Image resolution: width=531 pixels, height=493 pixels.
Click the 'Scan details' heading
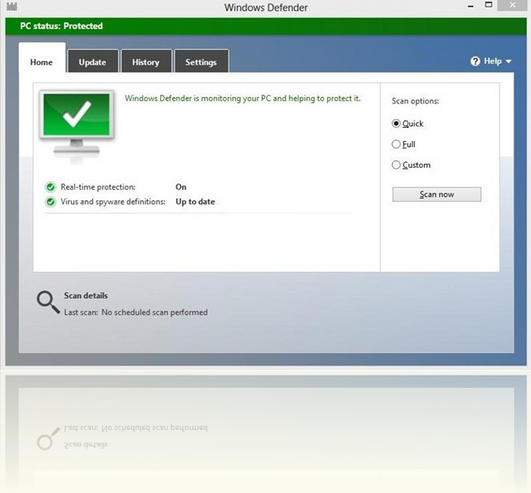pos(86,296)
